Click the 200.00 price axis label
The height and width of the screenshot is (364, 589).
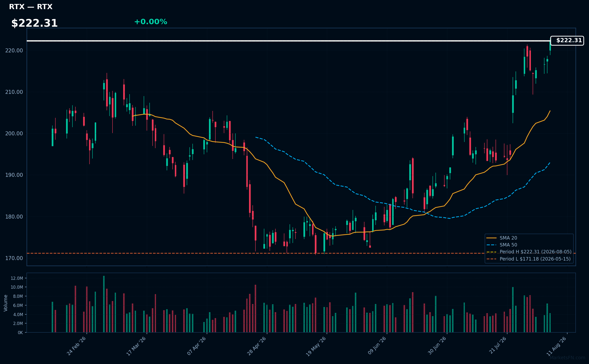point(14,133)
